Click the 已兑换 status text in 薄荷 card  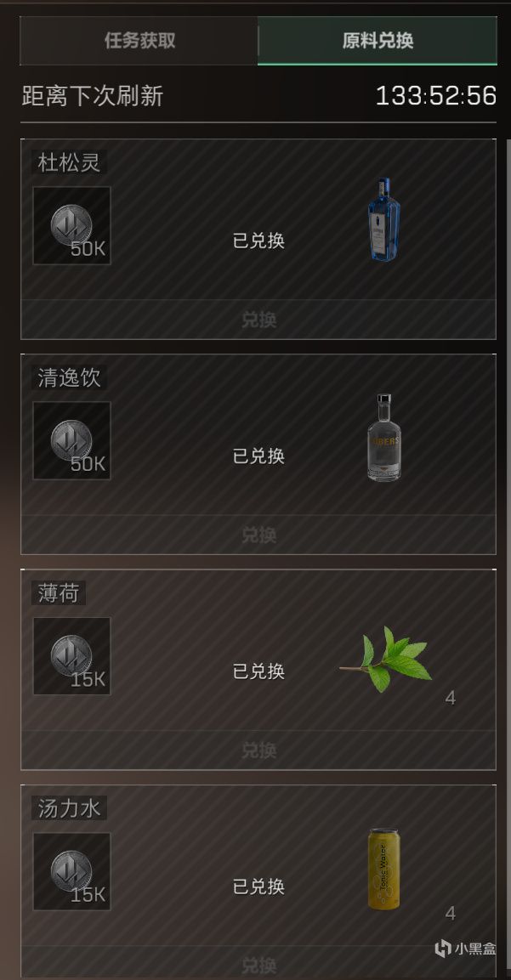259,671
